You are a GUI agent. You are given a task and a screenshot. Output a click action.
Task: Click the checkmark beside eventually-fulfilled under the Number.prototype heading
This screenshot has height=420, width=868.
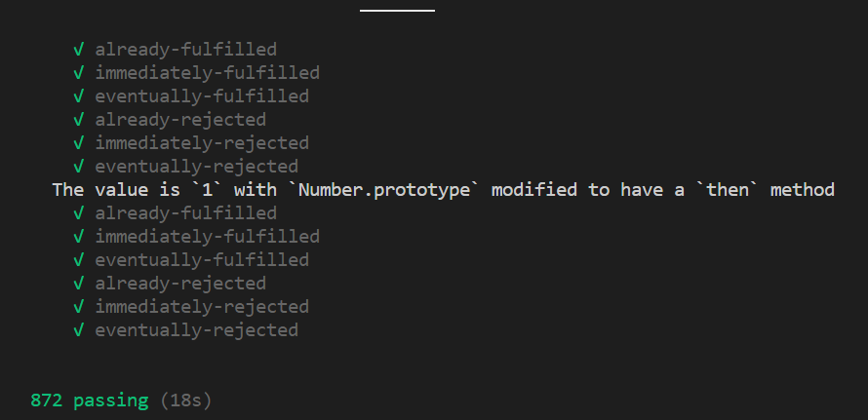[x=78, y=260]
